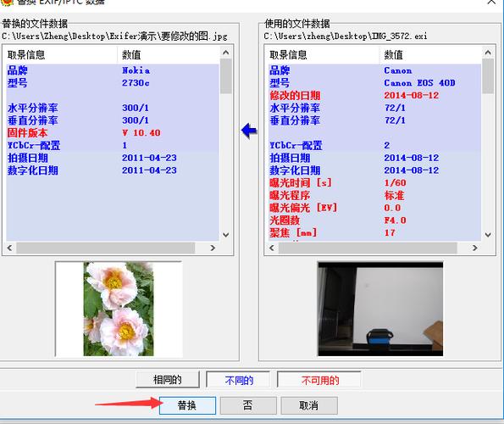This screenshot has height=424, width=504.
Task: Select 曝光偏光 [EV] 0.0 row
Action: click(x=374, y=208)
